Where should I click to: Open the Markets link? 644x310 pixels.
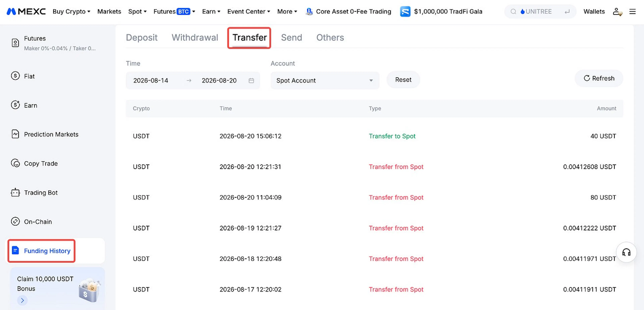(x=109, y=12)
